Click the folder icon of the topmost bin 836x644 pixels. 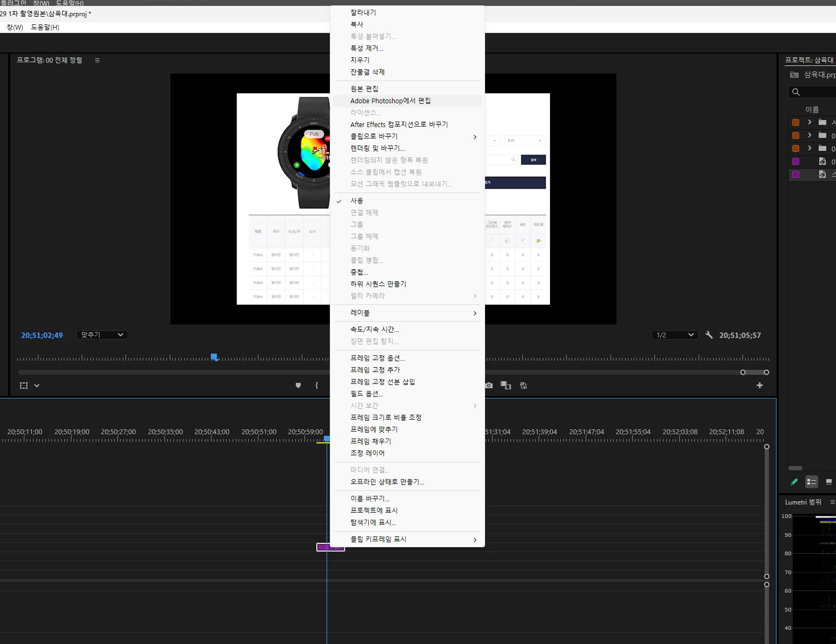pos(822,122)
